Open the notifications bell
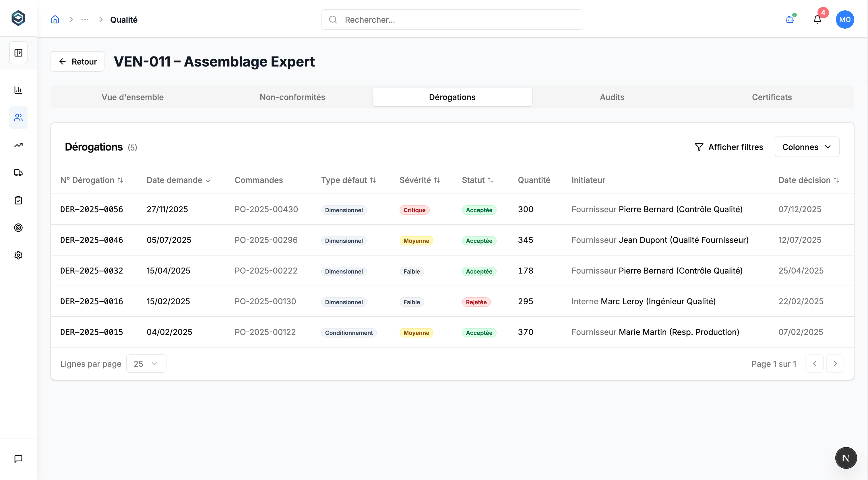The image size is (868, 480). 817,19
